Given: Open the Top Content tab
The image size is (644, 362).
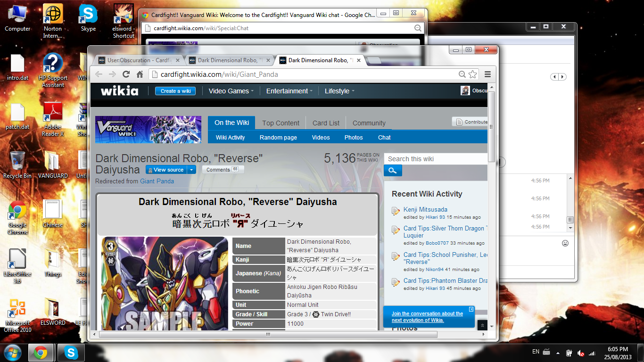Looking at the screenshot, I should (281, 123).
